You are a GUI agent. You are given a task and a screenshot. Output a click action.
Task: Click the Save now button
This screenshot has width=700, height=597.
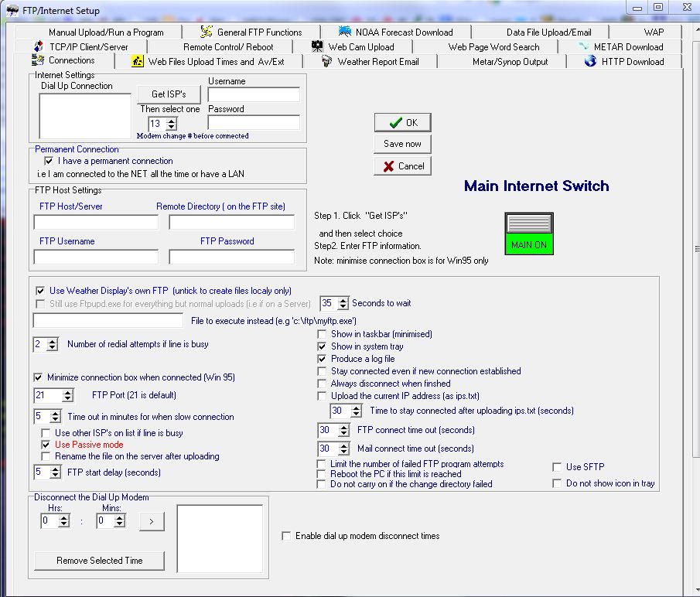click(x=402, y=144)
